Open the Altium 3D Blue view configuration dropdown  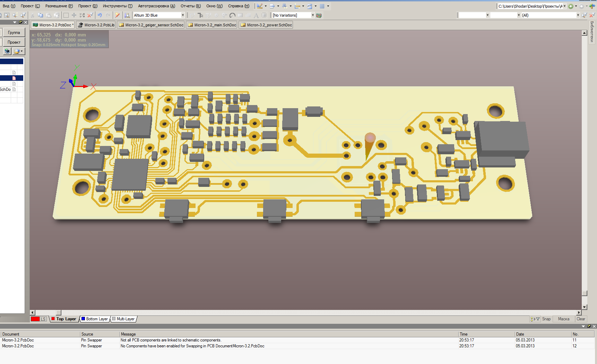point(183,15)
